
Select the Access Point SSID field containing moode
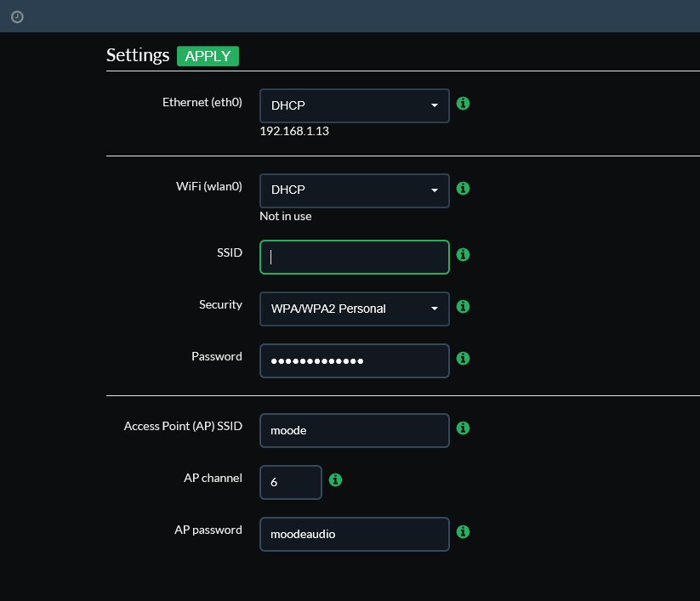[355, 430]
